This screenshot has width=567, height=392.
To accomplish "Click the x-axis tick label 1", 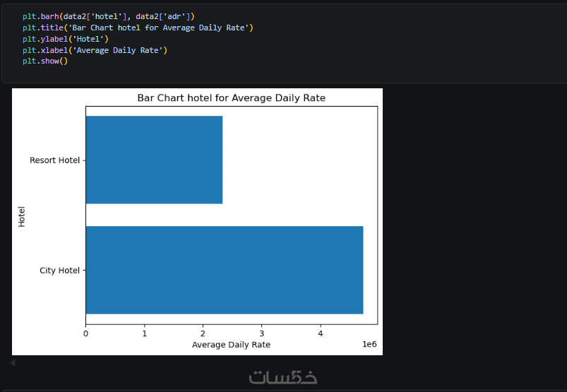I will point(145,333).
